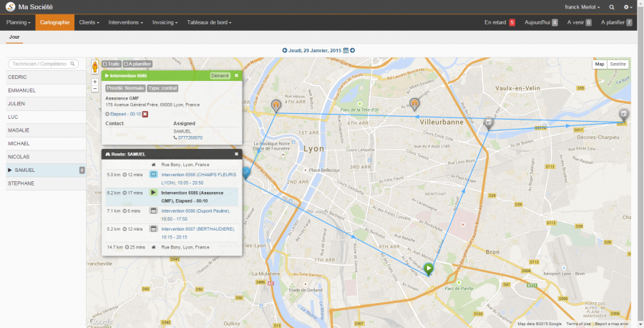Viewport: 644px width, 328px height.
Task: Click the search magnifier icon in top bar
Action: pos(612,7)
